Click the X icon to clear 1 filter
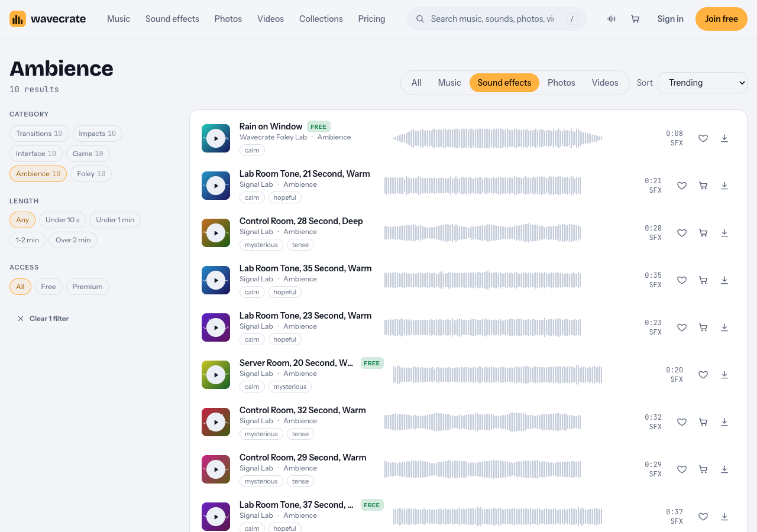 [x=21, y=319]
